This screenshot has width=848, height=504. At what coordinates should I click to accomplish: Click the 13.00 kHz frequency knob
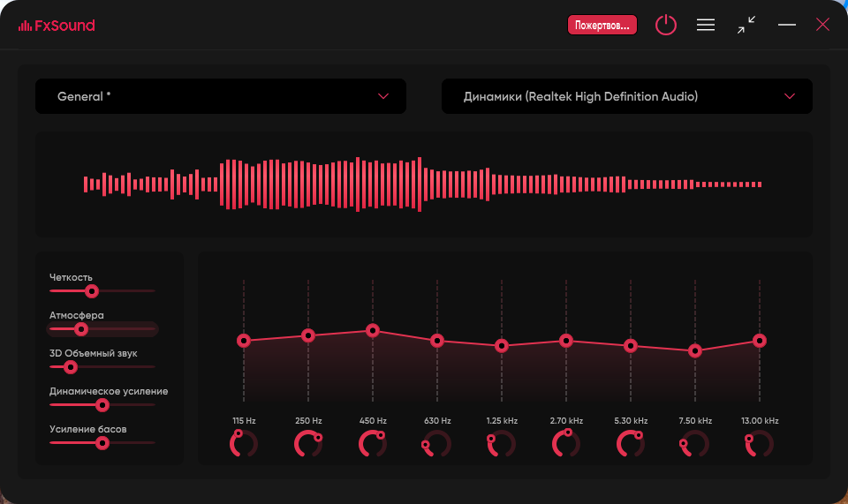pos(760,443)
